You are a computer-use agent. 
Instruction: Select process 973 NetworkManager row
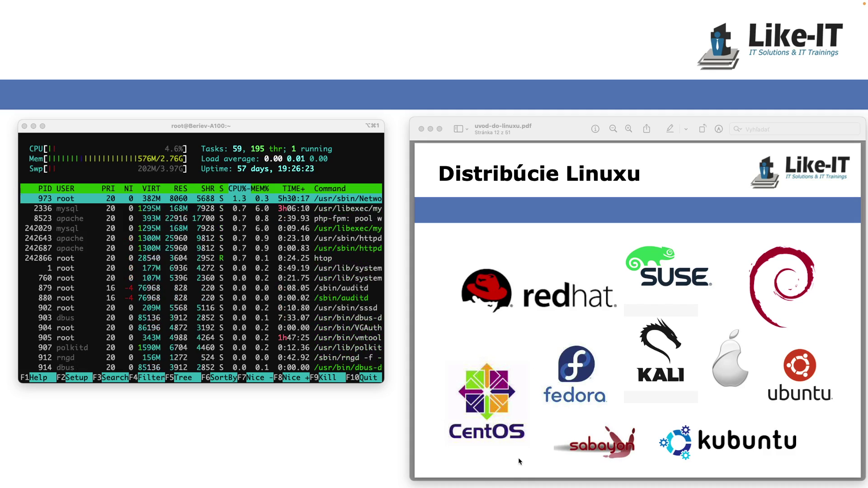click(x=201, y=198)
